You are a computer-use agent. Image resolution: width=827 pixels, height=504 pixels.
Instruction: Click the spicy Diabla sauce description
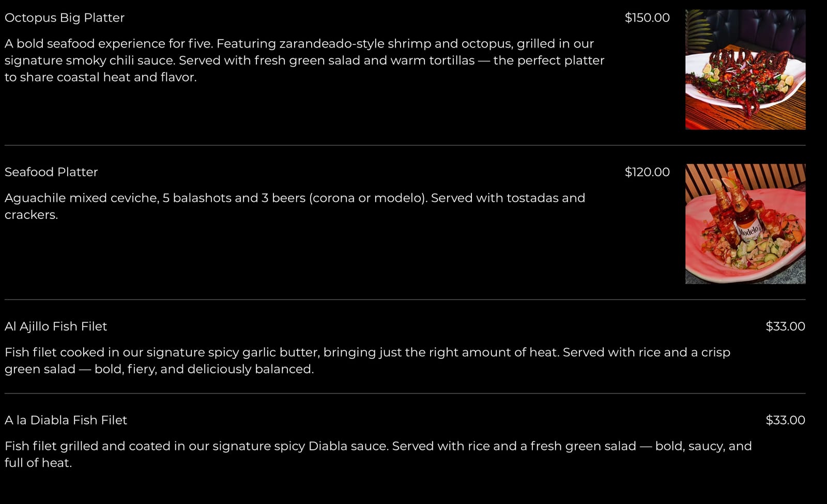[378, 454]
